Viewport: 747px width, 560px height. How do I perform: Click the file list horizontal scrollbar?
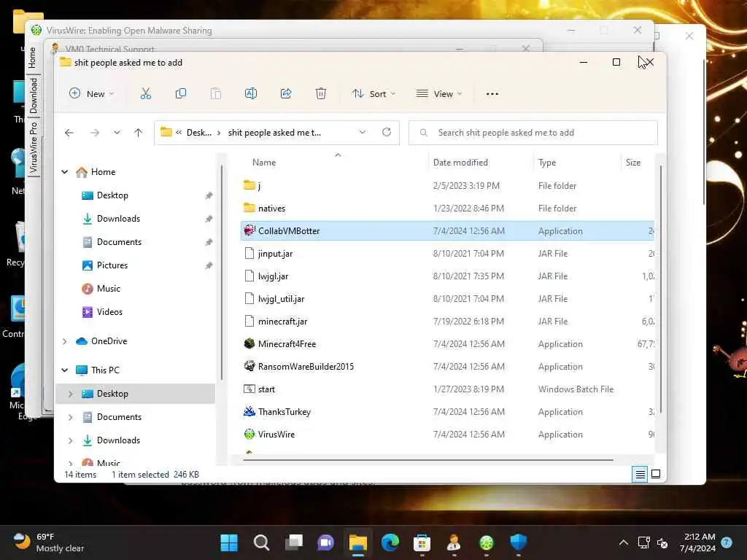point(427,460)
